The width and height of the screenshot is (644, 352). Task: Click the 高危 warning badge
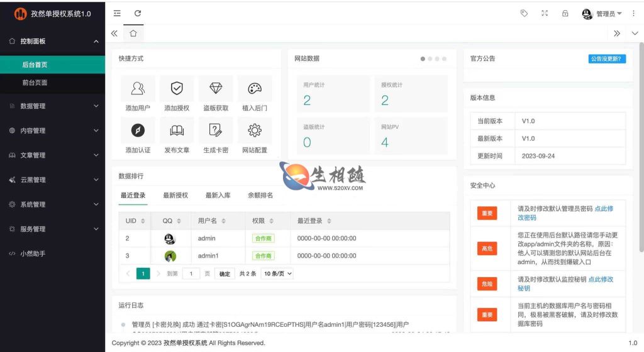point(487,249)
